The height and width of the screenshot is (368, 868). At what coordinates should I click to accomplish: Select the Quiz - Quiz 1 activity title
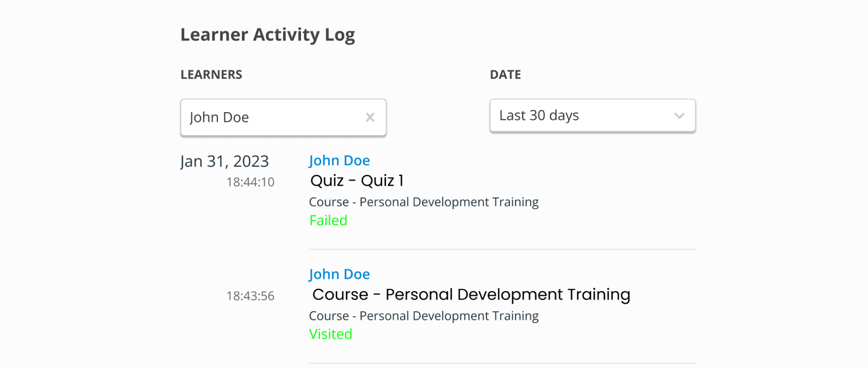coord(357,180)
